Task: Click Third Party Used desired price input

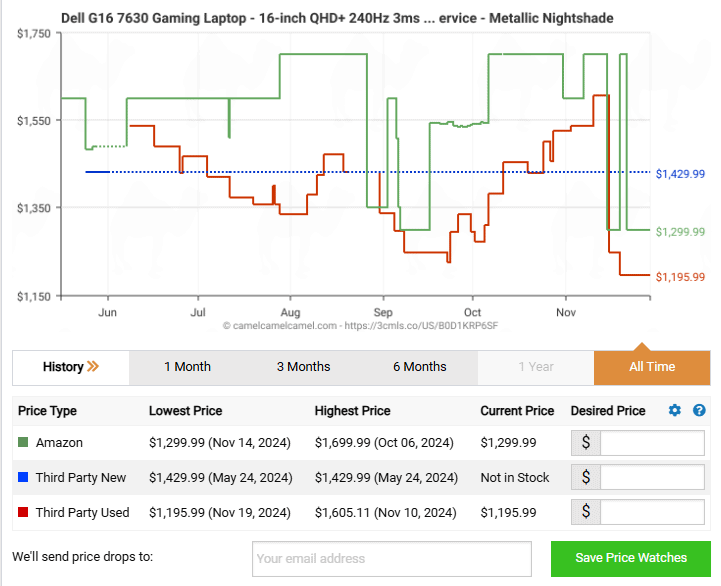Action: coord(652,512)
